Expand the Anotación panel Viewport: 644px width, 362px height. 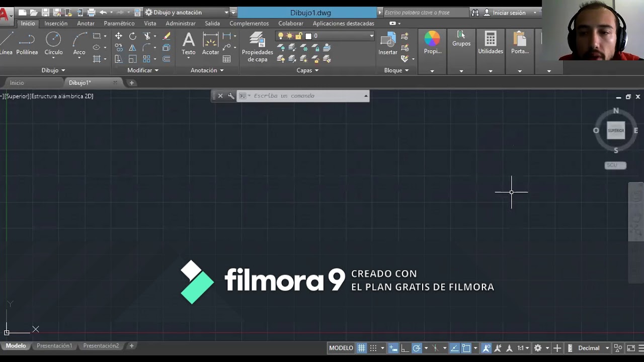click(207, 70)
